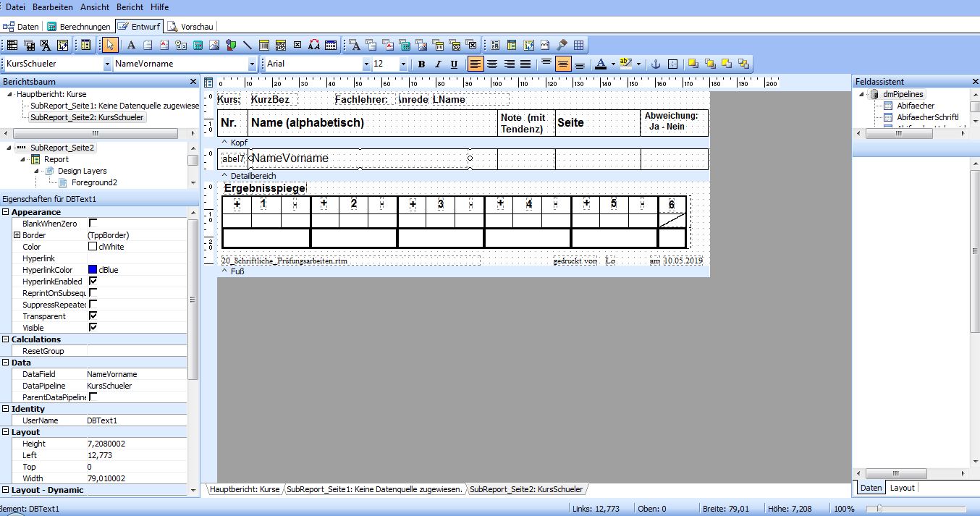Click the paintbrush icon in toolbar
Screen dimensions: 980x516
coord(562,45)
